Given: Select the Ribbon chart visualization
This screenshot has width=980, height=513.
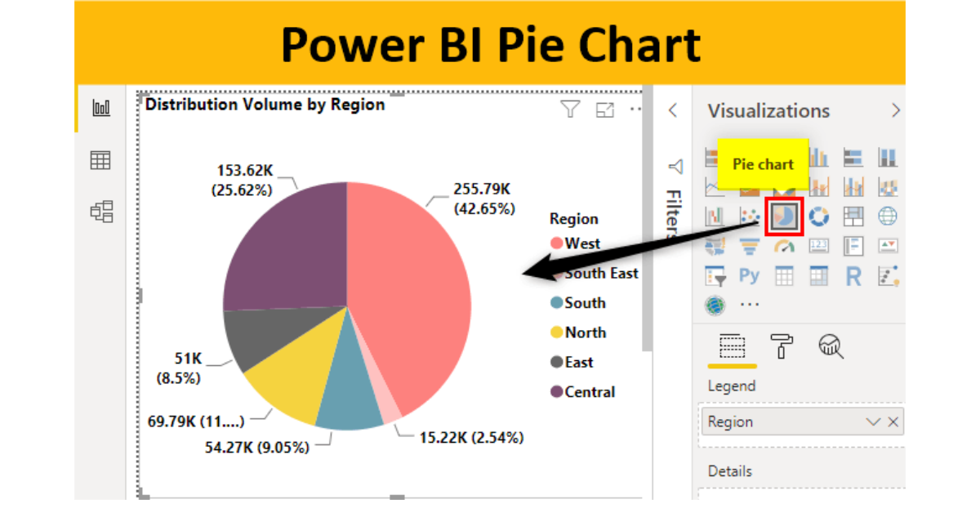Looking at the screenshot, I should point(888,187).
